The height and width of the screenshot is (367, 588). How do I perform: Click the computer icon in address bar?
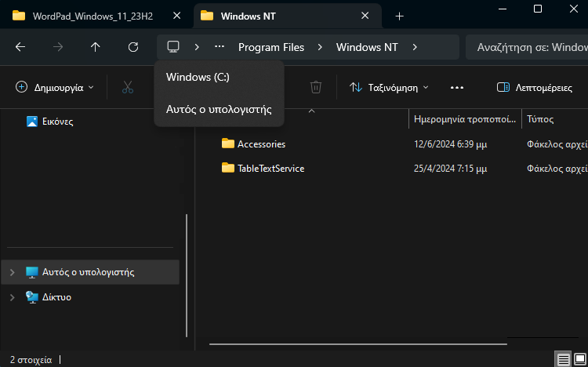[173, 47]
